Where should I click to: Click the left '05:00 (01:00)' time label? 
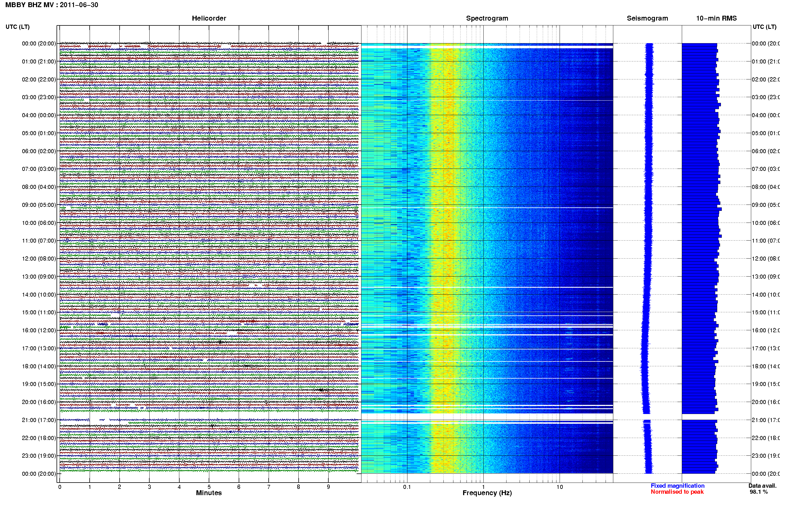(x=39, y=133)
